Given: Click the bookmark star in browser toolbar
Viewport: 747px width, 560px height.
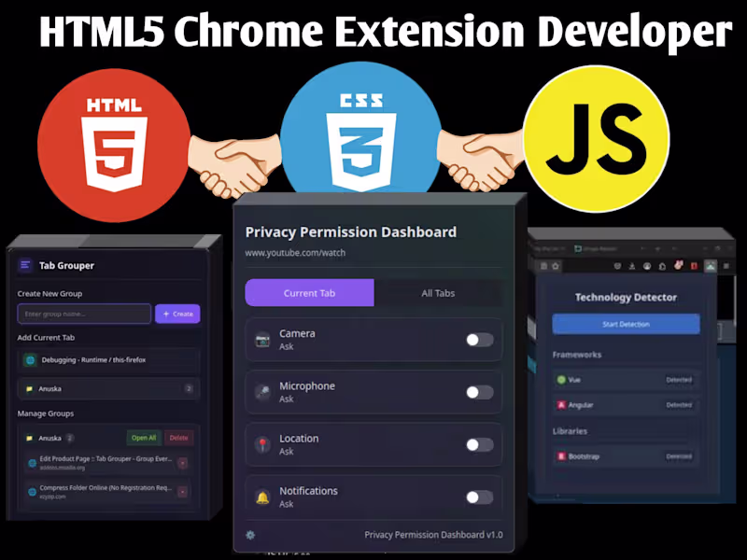Looking at the screenshot, I should (556, 266).
